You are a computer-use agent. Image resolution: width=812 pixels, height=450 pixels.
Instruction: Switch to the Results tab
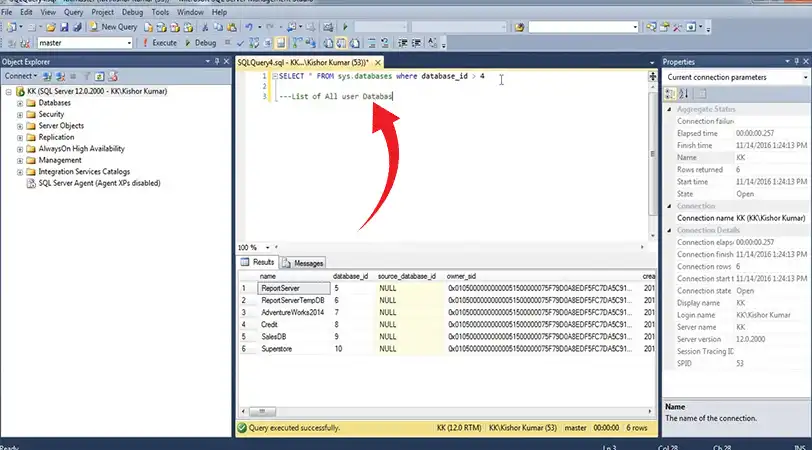coord(257,262)
